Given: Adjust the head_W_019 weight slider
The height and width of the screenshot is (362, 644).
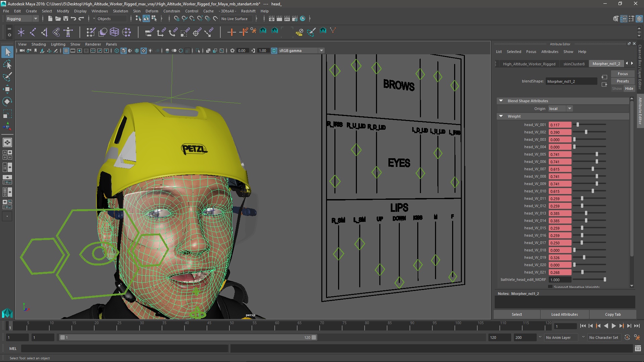Looking at the screenshot, I should (x=584, y=257).
